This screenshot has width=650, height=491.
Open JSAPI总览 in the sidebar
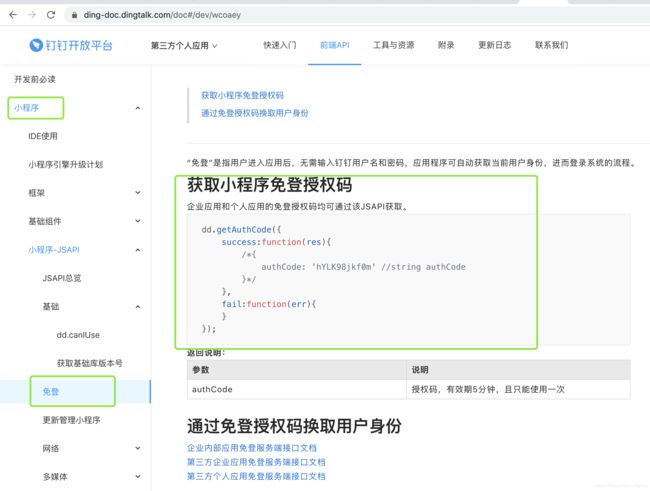tap(62, 278)
